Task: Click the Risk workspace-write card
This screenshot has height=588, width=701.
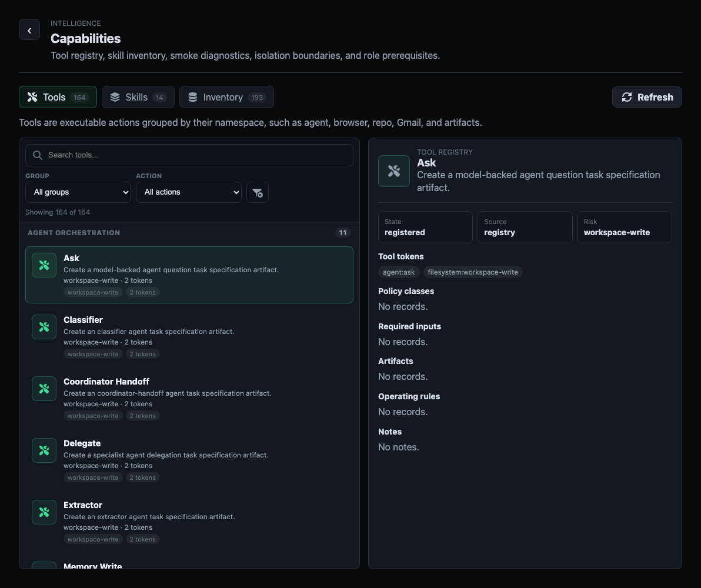Action: coord(625,227)
